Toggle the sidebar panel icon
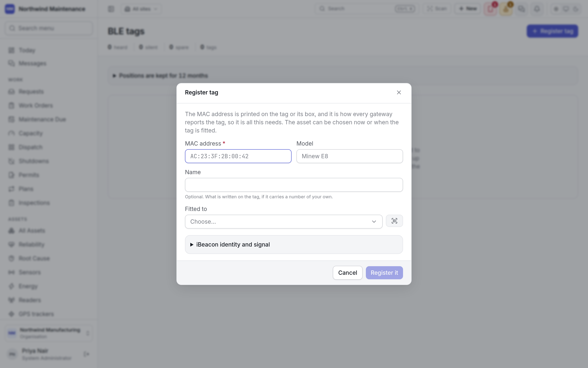The height and width of the screenshot is (368, 588). tap(111, 9)
